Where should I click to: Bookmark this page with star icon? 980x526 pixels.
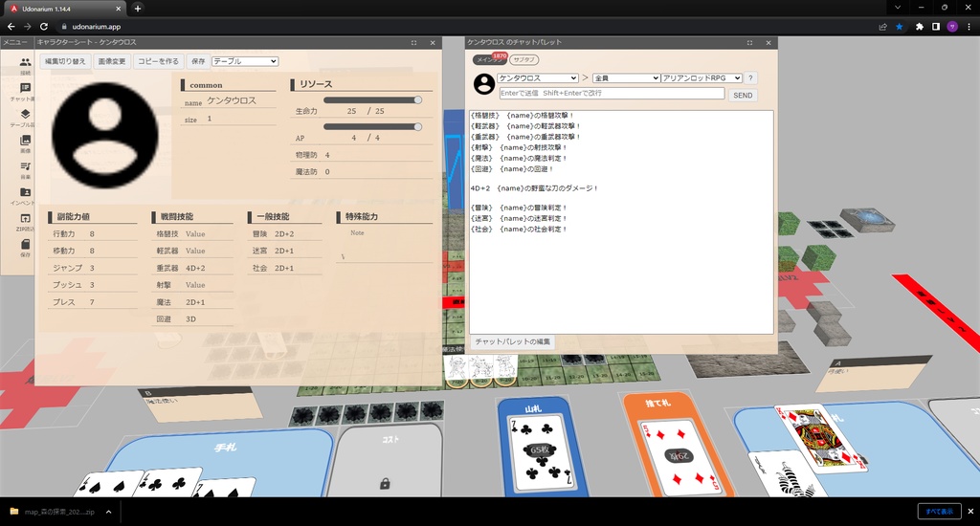[900, 26]
